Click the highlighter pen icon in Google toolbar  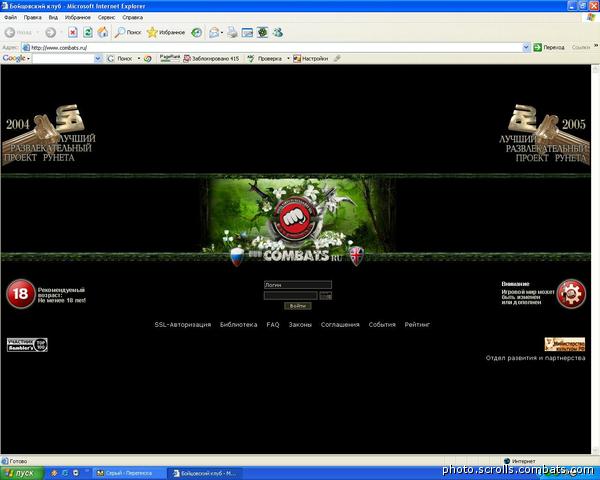point(337,59)
